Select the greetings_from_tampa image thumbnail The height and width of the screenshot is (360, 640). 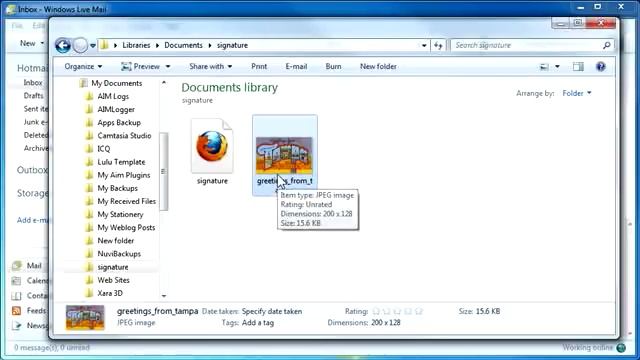(284, 155)
